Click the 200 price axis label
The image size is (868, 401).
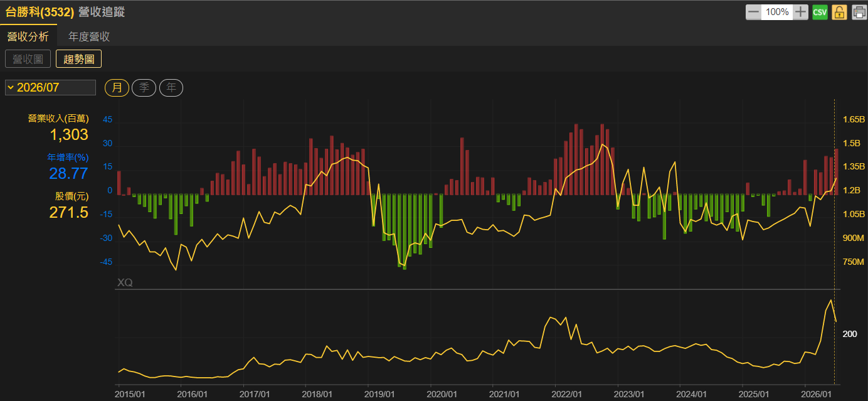850,334
